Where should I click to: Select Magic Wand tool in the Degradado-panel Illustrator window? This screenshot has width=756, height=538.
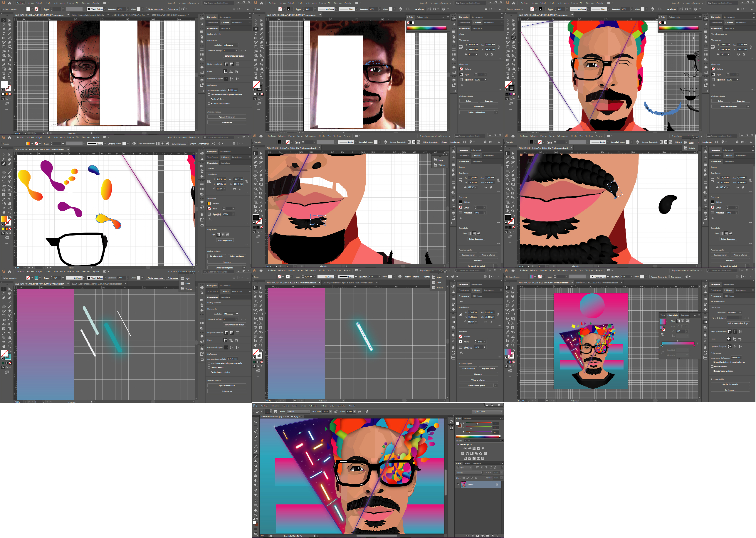(x=507, y=293)
